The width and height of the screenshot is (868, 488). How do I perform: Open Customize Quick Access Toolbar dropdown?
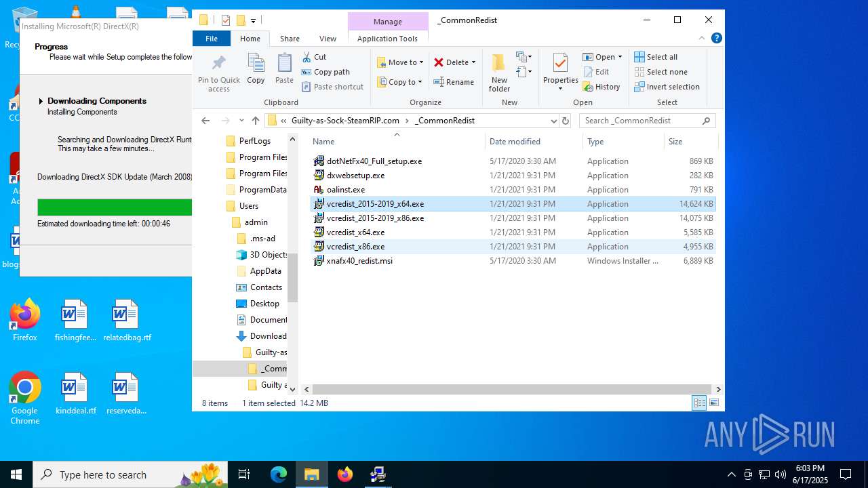click(x=253, y=20)
